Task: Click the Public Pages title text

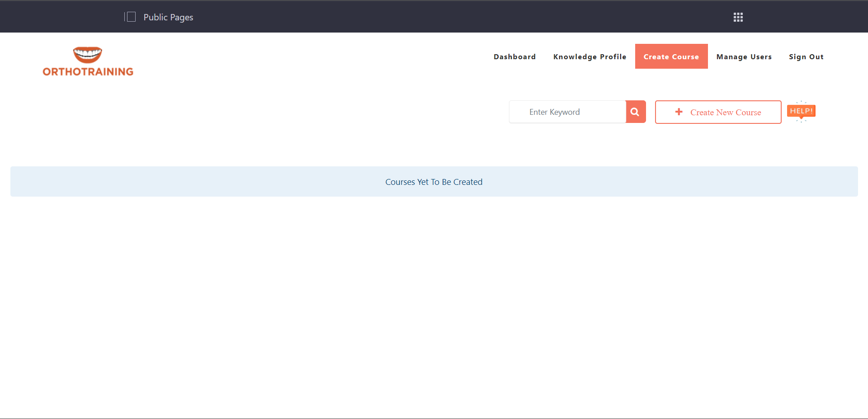Action: click(x=168, y=17)
